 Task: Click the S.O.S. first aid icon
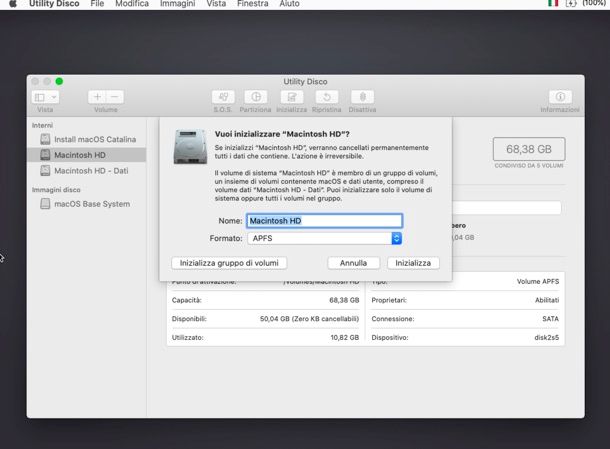[223, 97]
